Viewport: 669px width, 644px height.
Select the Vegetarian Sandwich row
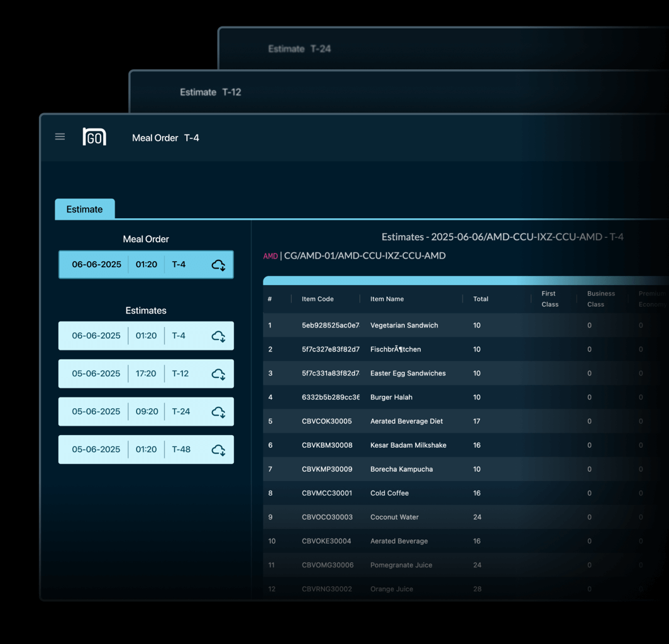(404, 325)
